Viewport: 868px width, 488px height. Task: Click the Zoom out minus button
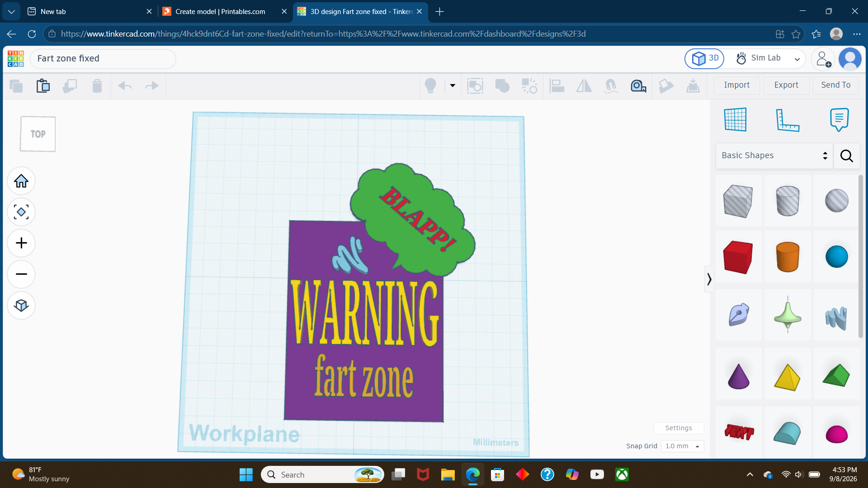21,274
